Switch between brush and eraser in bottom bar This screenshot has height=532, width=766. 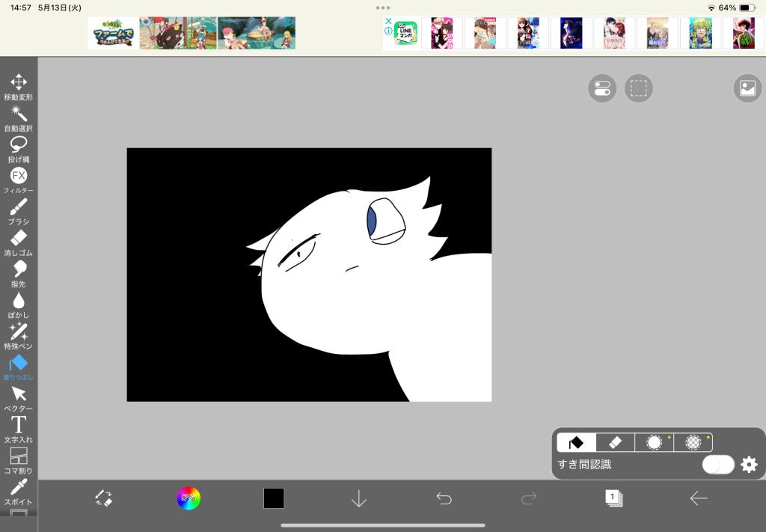103,498
